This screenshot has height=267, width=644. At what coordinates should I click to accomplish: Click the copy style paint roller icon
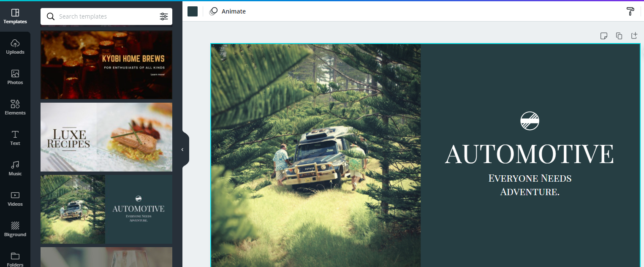tap(630, 11)
